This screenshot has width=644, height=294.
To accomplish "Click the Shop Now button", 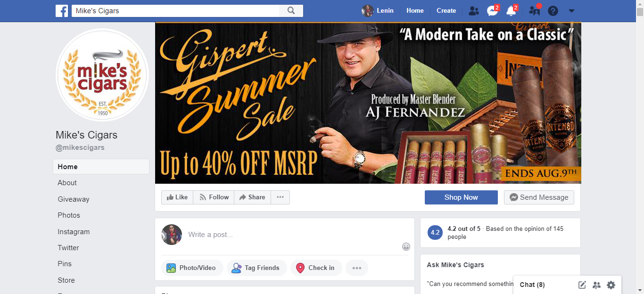I will pyautogui.click(x=461, y=197).
